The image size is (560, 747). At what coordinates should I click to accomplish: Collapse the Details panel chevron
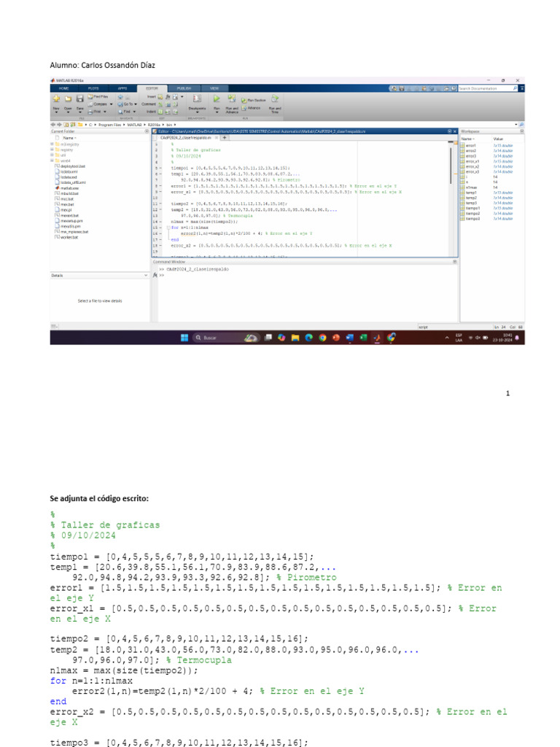click(x=146, y=276)
